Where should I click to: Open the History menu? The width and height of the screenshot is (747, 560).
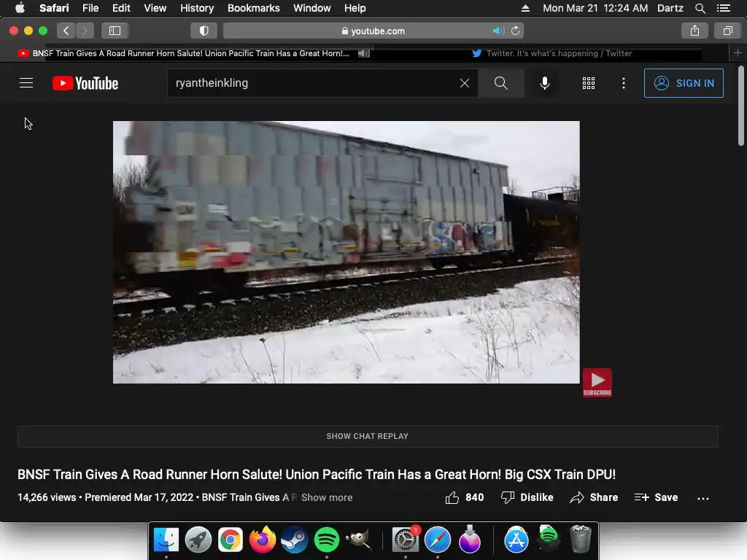[197, 8]
